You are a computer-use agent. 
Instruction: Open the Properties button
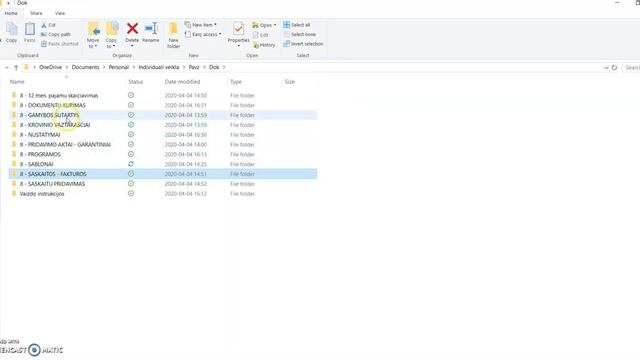click(x=238, y=34)
